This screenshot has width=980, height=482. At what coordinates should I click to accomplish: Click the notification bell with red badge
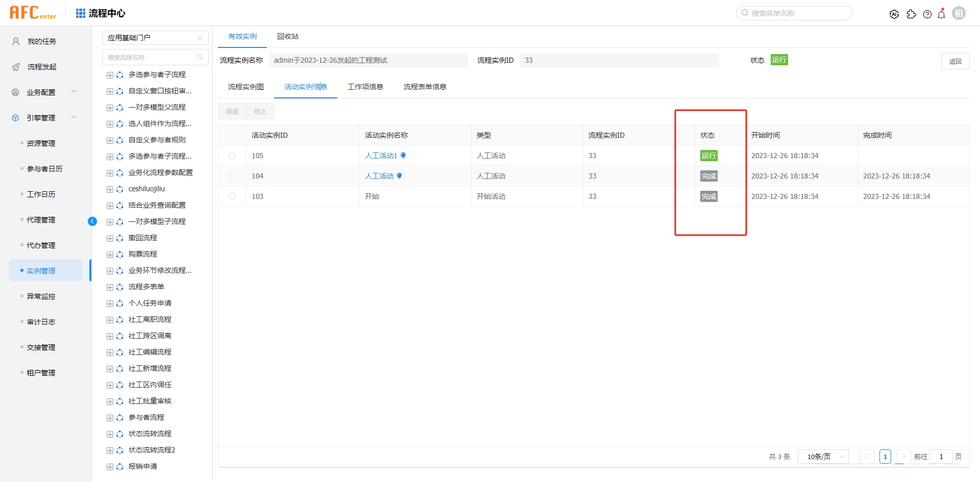pos(942,14)
